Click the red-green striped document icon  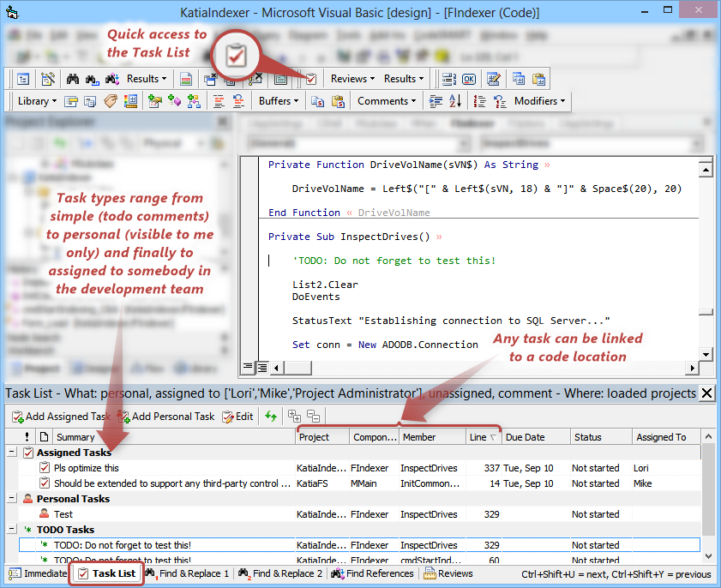186,79
